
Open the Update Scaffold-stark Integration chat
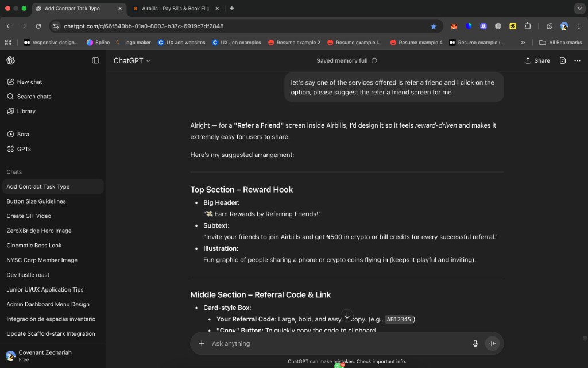point(53,334)
